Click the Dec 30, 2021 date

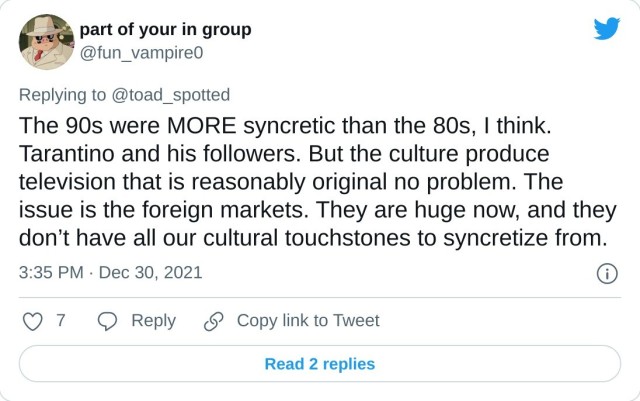coord(157,272)
